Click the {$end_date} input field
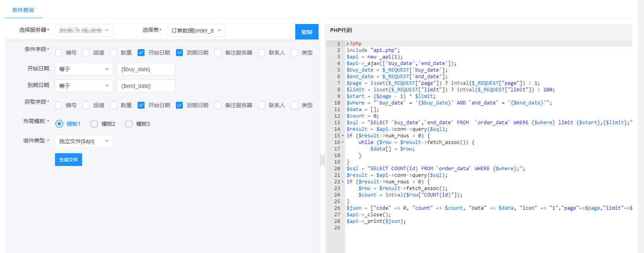 (x=146, y=86)
